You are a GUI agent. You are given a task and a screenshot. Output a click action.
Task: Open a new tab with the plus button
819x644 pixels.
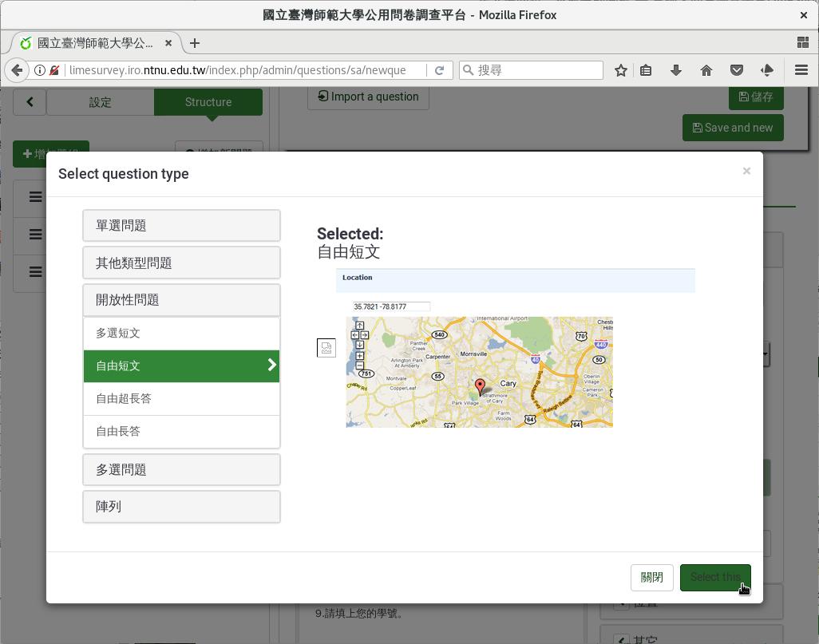(x=195, y=43)
